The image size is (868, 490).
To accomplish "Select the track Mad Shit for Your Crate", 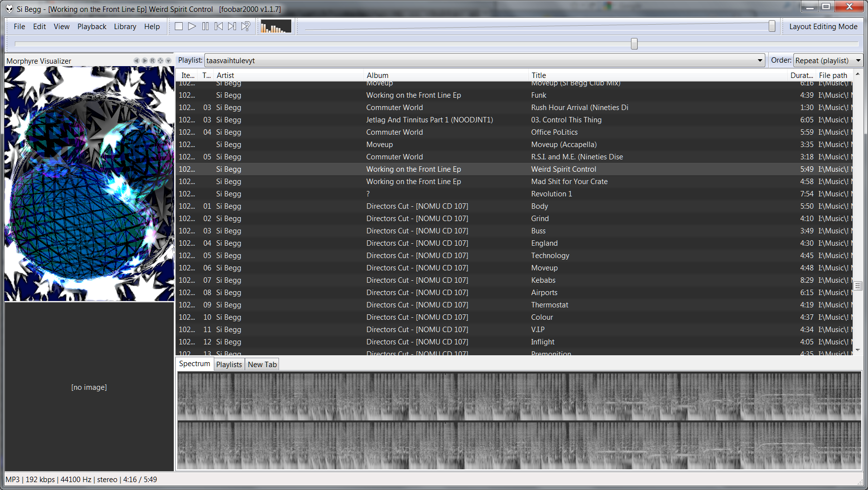I will point(569,182).
